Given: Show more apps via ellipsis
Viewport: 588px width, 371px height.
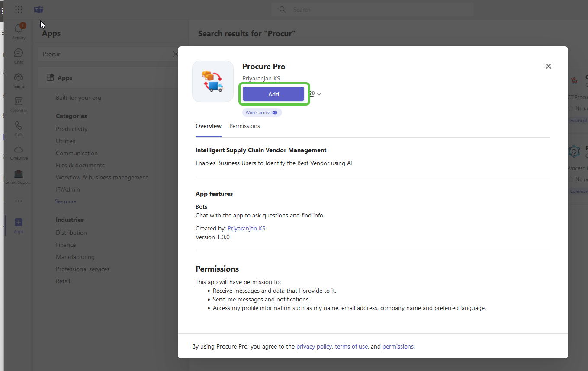Looking at the screenshot, I should point(19,201).
